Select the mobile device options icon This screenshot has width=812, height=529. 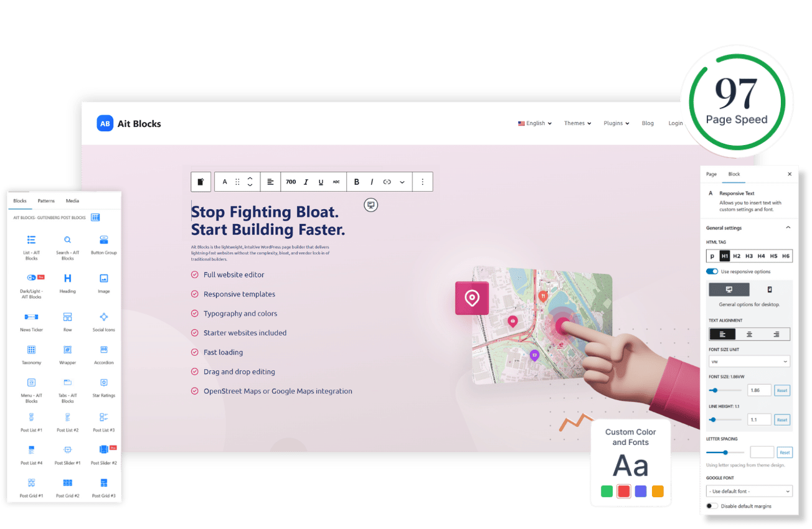point(770,289)
